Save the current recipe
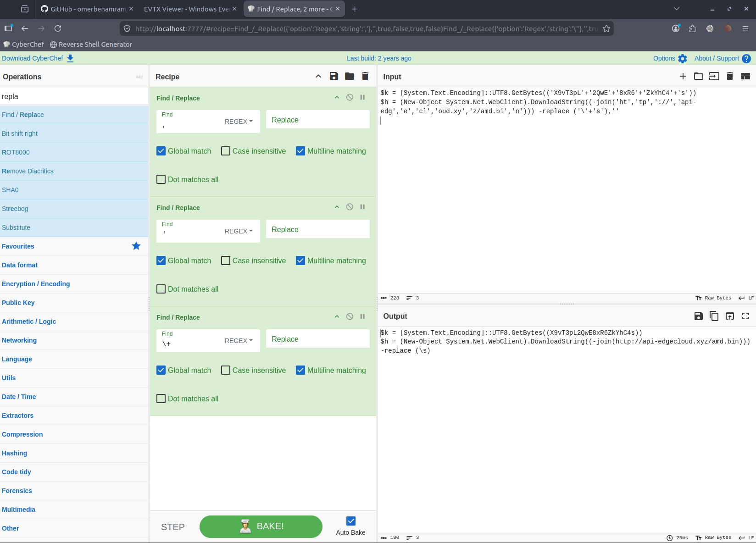Screen dimensions: 756x543 pyautogui.click(x=334, y=76)
